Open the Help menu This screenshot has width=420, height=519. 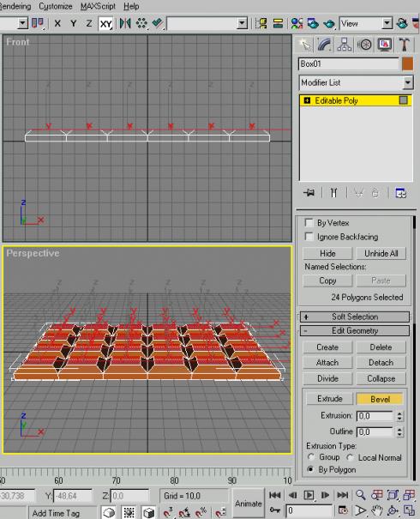pos(131,6)
